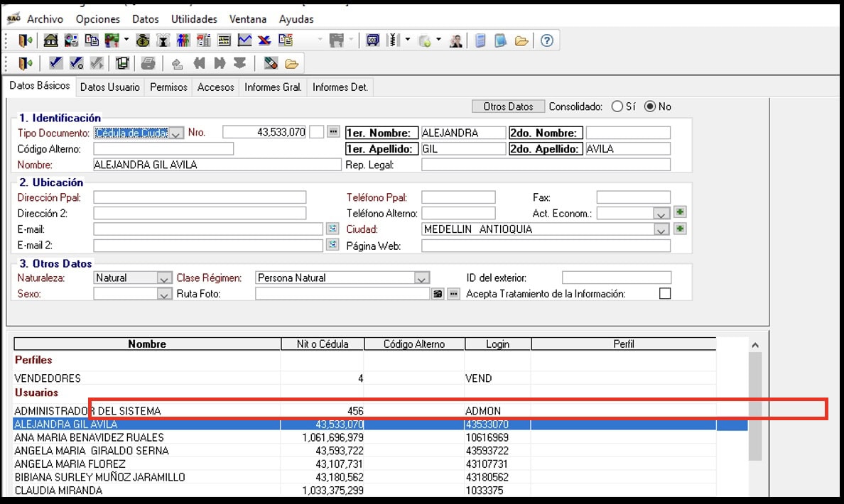844x504 pixels.
Task: Click the line chart toolbar icon
Action: click(x=244, y=40)
